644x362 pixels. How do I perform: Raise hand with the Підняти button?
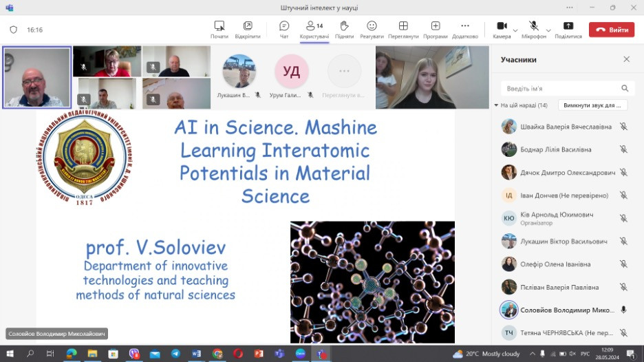[345, 29]
